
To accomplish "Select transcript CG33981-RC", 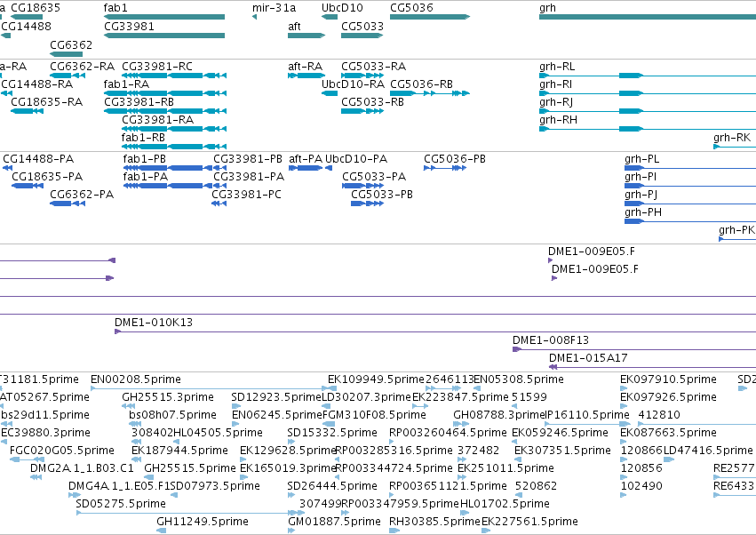I will pos(174,76).
